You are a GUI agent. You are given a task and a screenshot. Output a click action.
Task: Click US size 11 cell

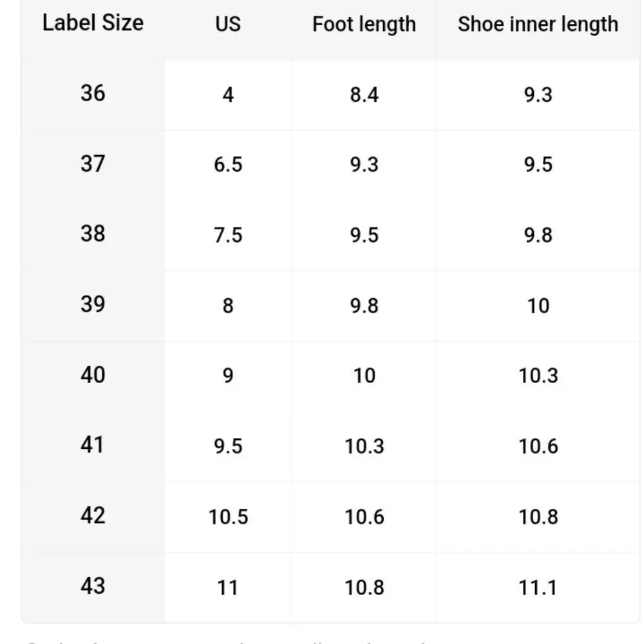click(x=228, y=588)
